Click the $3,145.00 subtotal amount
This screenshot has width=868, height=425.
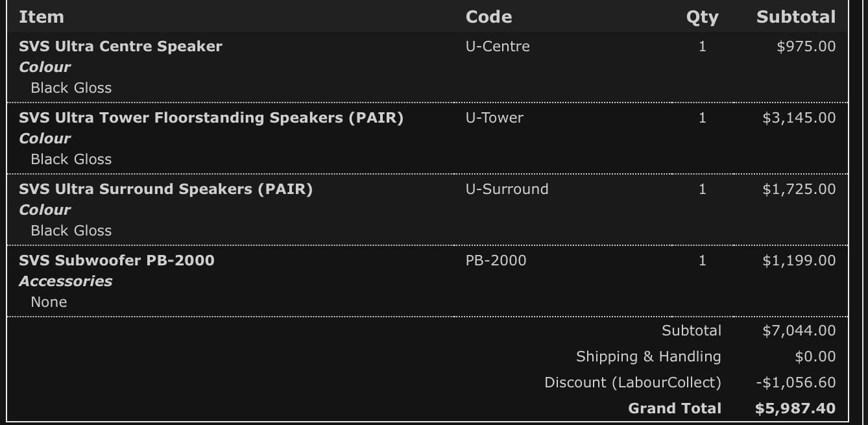pos(799,117)
